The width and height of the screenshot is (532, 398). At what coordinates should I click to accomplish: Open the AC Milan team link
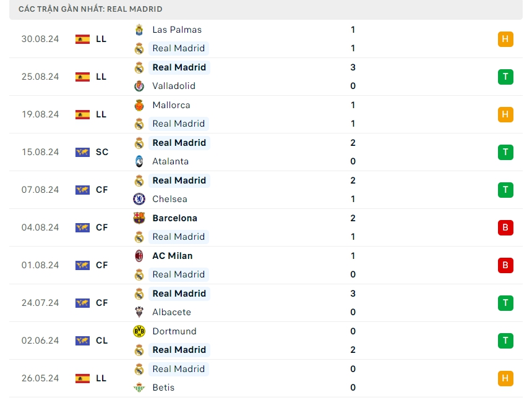(x=172, y=256)
